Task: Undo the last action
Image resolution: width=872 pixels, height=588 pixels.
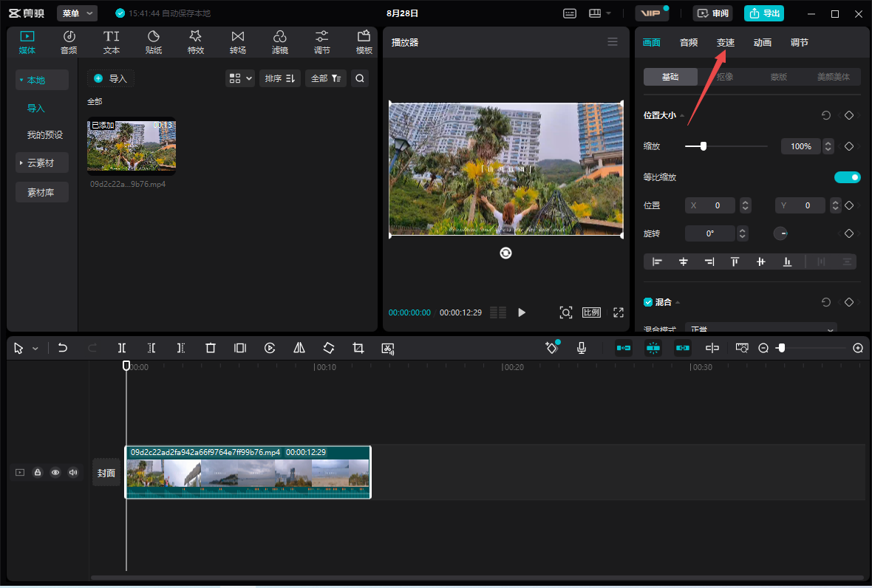Action: 63,348
